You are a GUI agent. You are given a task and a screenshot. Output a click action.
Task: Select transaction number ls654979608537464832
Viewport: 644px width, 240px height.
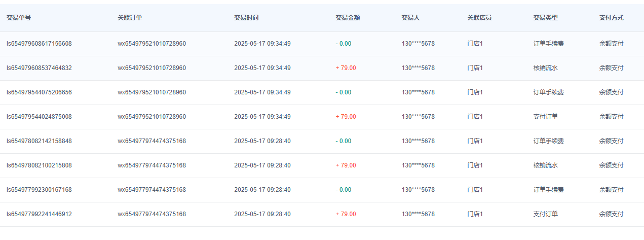click(39, 68)
